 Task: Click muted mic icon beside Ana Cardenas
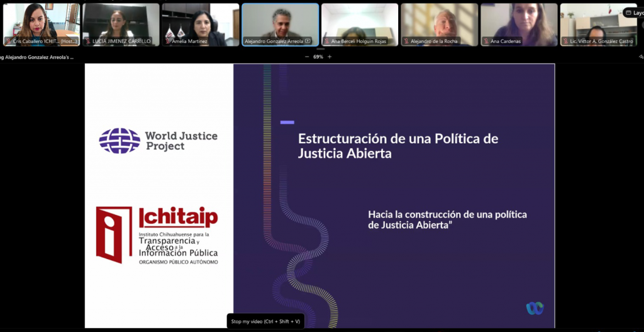pos(486,41)
